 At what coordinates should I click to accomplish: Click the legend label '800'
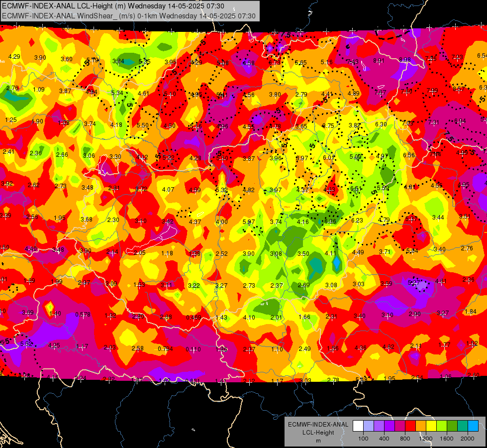(x=405, y=439)
